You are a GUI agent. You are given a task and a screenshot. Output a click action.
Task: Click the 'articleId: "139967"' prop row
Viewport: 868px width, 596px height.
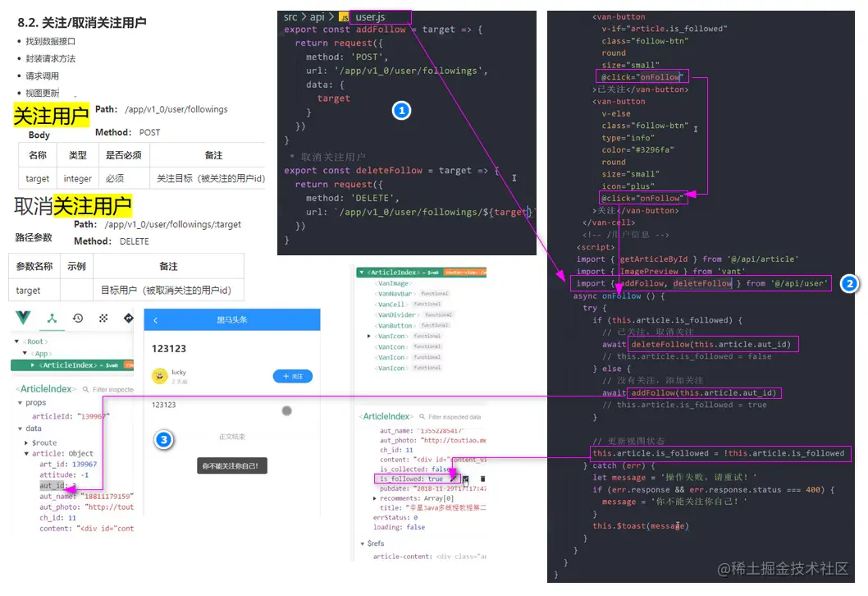(71, 416)
